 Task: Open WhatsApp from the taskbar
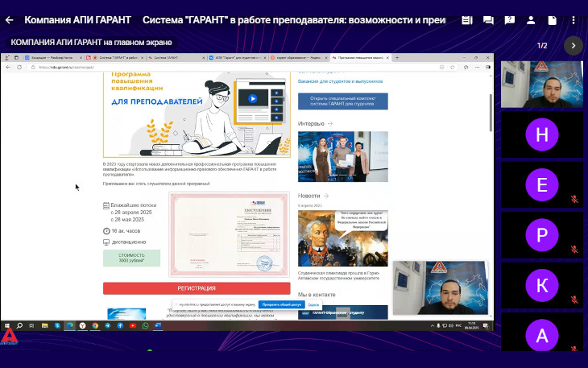146,325
